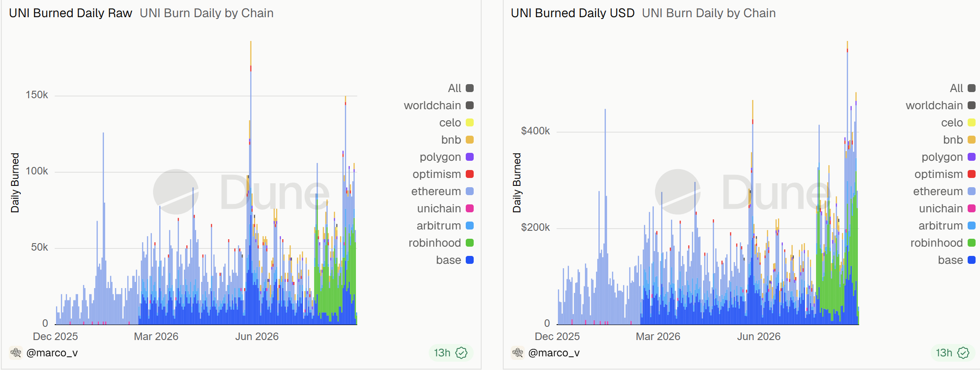Click the 13h refresh label on left chart
Screen dimensions: 980x370
pyautogui.click(x=442, y=353)
